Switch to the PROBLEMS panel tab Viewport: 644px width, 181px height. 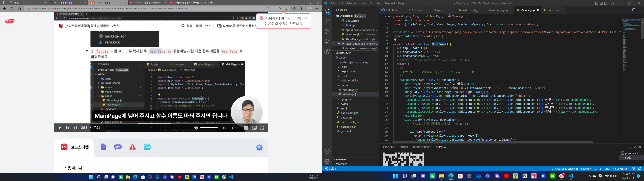pos(389,147)
